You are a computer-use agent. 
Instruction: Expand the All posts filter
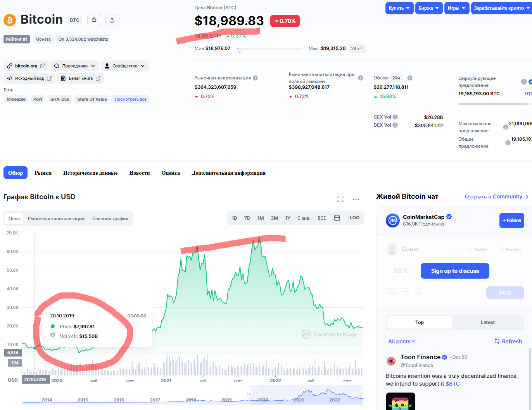402,341
